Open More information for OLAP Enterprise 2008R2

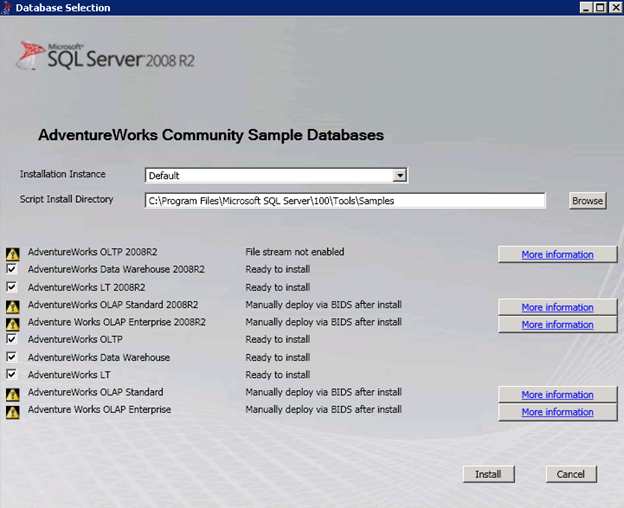(x=558, y=325)
